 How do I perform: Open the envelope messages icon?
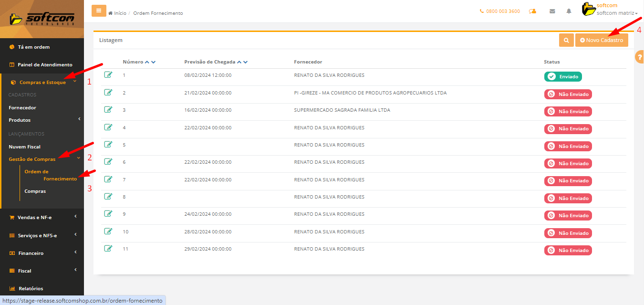point(552,11)
